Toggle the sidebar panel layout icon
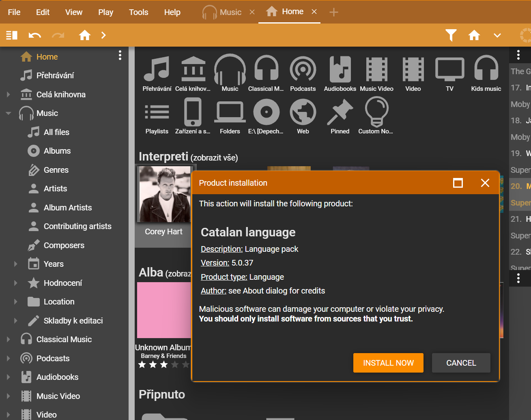The height and width of the screenshot is (420, 531). (12, 35)
